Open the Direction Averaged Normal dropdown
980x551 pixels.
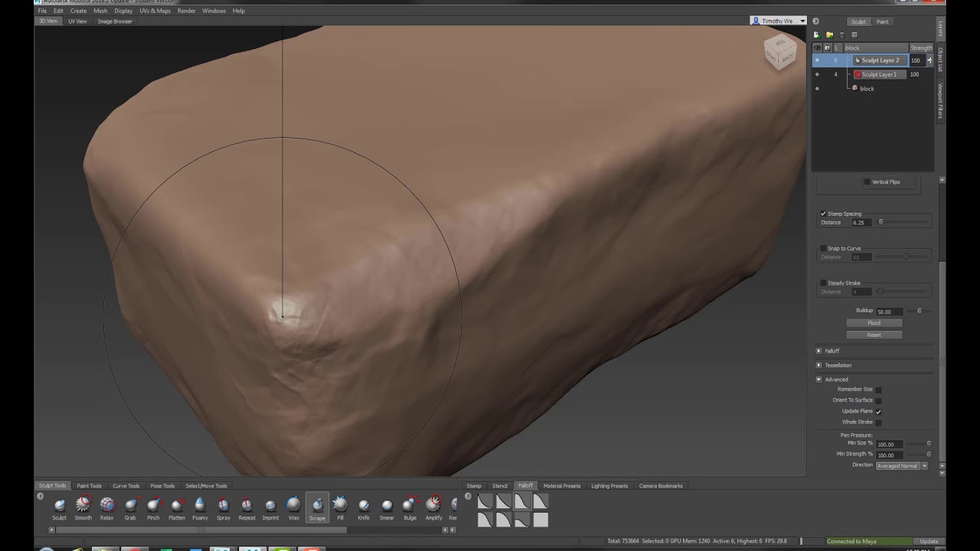point(901,466)
